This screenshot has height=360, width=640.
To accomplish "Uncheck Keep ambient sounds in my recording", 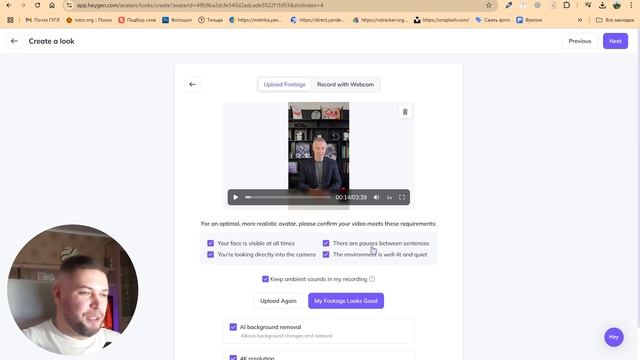I will tap(265, 279).
